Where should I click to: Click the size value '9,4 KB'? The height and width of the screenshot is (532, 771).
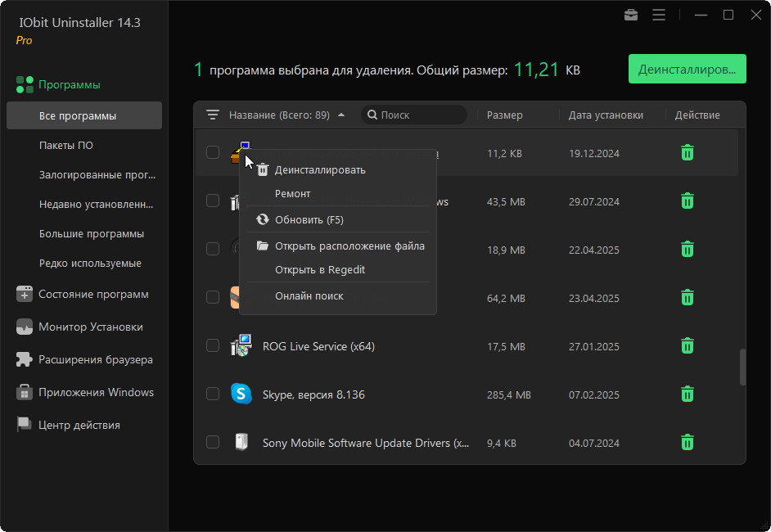pos(502,443)
